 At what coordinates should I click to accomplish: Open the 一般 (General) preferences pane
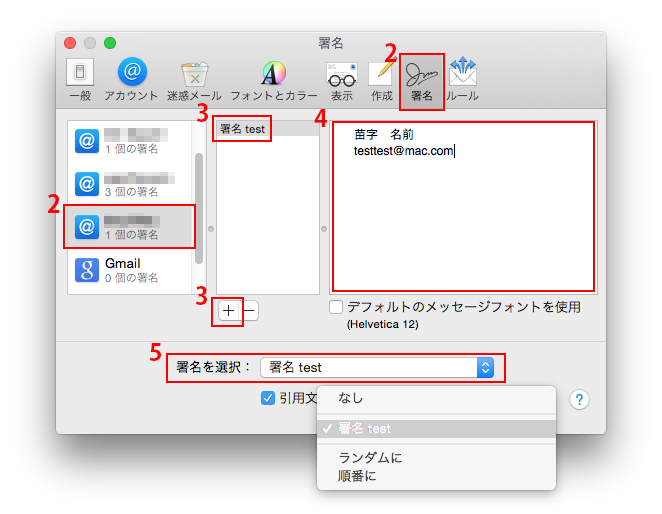[80, 80]
